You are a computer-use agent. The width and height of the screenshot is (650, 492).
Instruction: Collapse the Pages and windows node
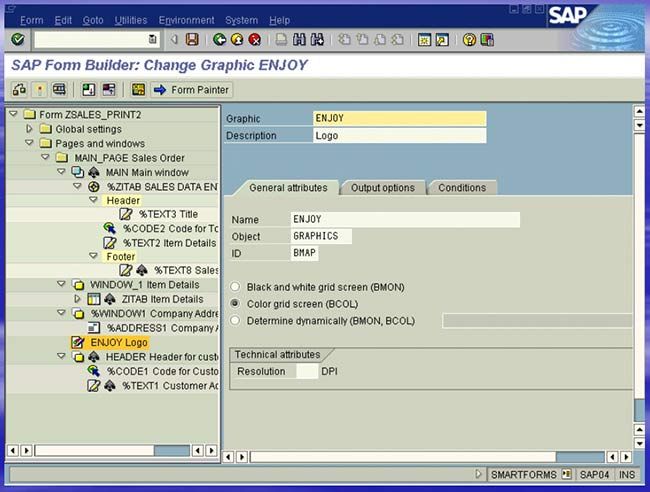pyautogui.click(x=29, y=143)
